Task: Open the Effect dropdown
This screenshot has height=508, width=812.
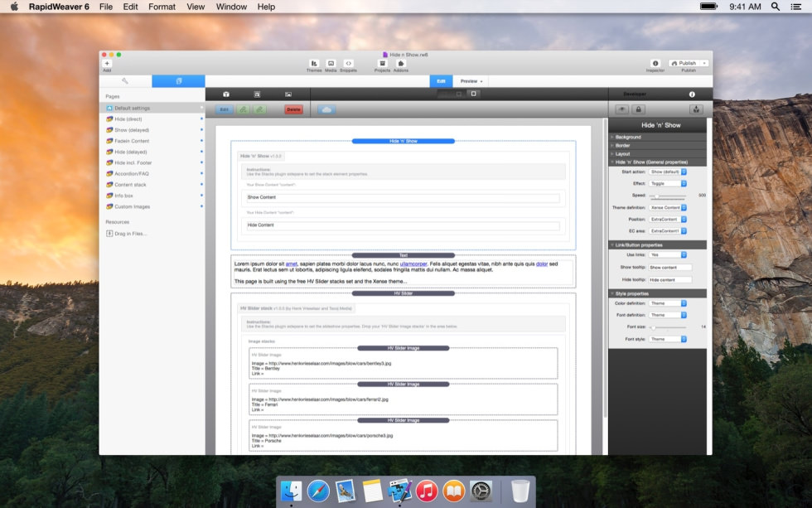Action: [668, 184]
